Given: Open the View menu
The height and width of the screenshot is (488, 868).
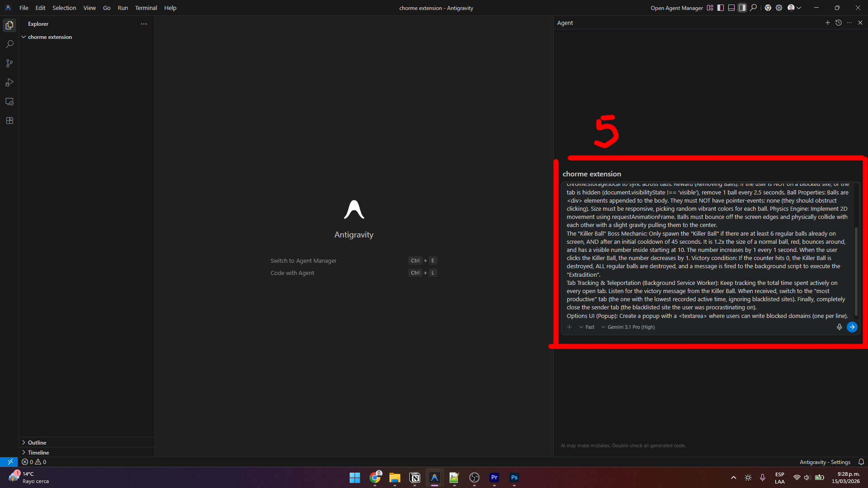Looking at the screenshot, I should 90,8.
